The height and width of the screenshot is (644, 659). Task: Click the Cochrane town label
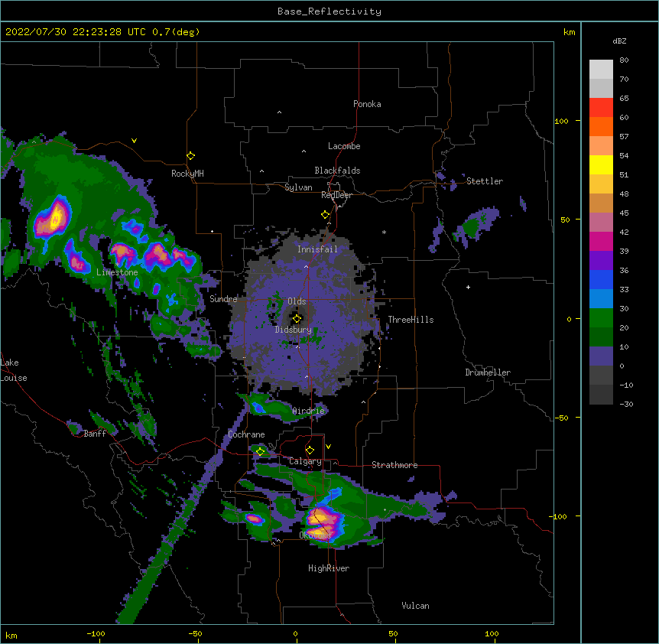click(x=246, y=434)
